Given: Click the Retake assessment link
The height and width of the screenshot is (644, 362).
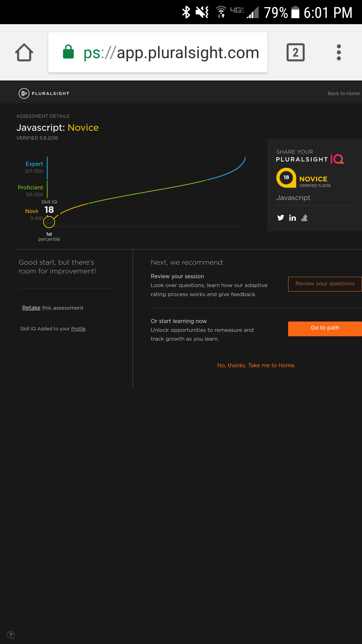Looking at the screenshot, I should (x=31, y=308).
